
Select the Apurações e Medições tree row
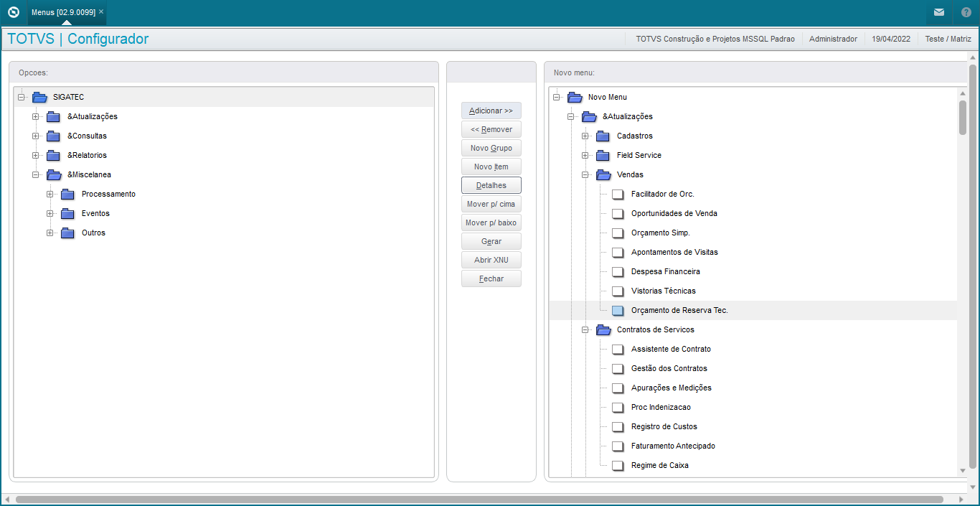[x=753, y=388]
